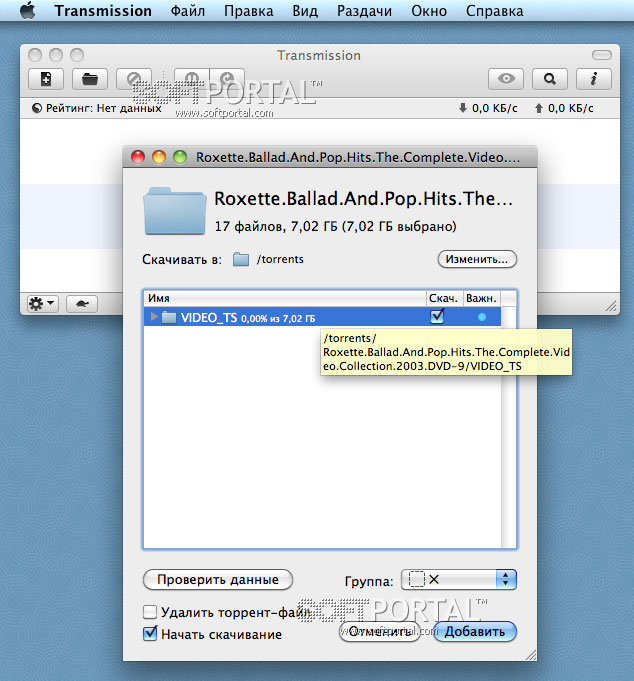This screenshot has width=634, height=681.
Task: Open the Файл menu
Action: tap(188, 11)
